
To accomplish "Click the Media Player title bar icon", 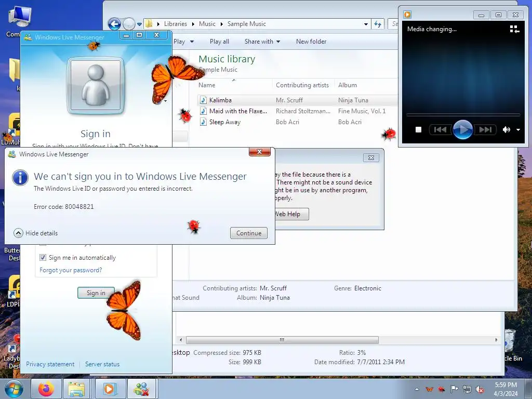I will pos(407,15).
